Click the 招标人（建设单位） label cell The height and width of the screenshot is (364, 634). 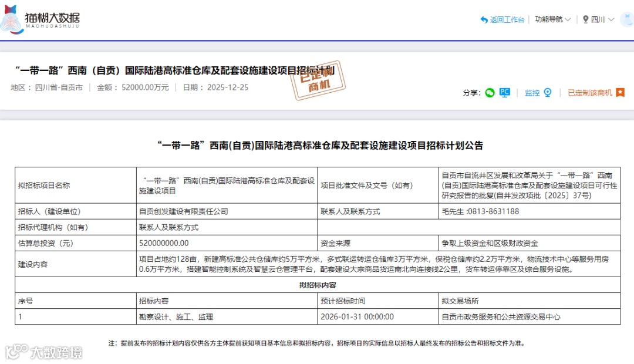[x=76, y=211]
